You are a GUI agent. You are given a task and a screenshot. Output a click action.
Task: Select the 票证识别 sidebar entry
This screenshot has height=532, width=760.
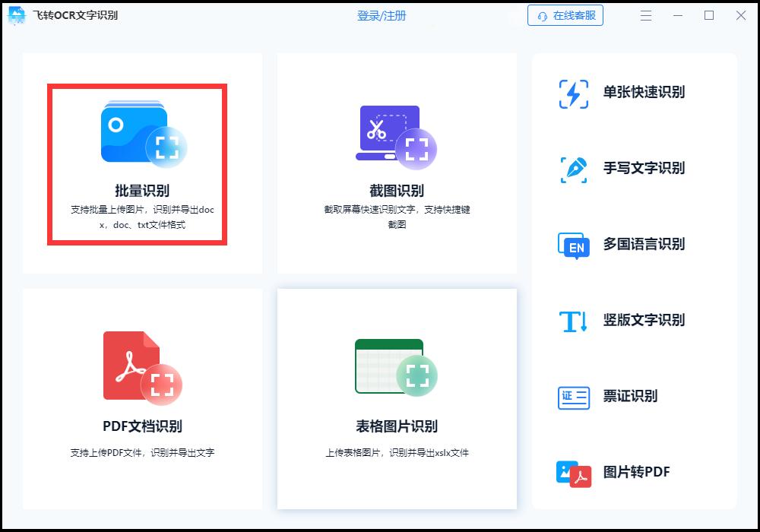click(643, 397)
